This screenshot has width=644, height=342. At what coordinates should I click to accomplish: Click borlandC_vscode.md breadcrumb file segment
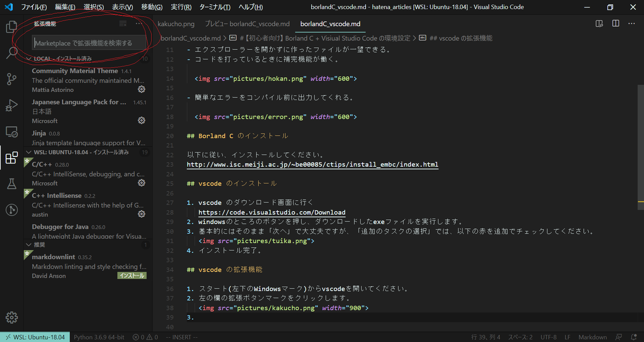[x=191, y=38]
